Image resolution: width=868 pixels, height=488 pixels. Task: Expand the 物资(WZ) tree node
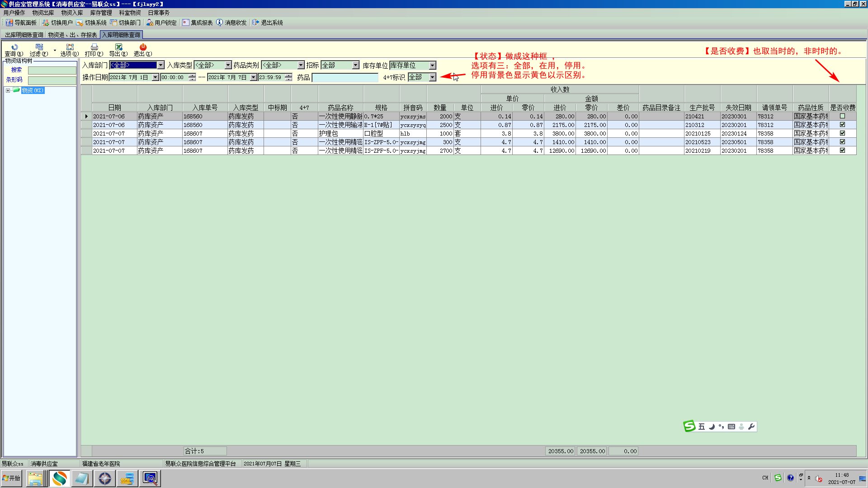(8, 90)
